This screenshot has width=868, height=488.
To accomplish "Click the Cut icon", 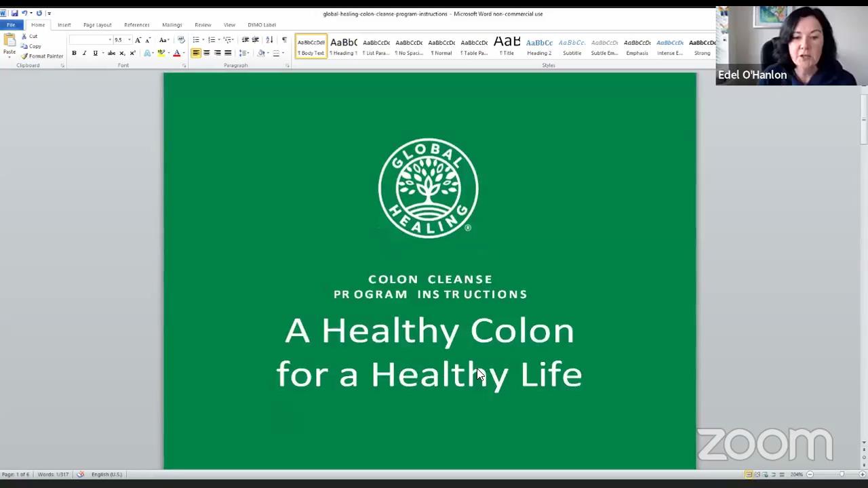I will pos(24,36).
